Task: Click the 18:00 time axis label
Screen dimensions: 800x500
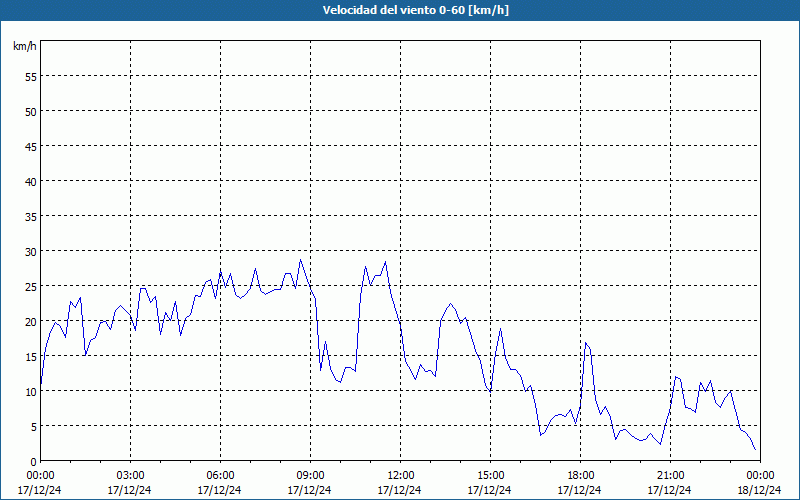Action: (x=580, y=476)
